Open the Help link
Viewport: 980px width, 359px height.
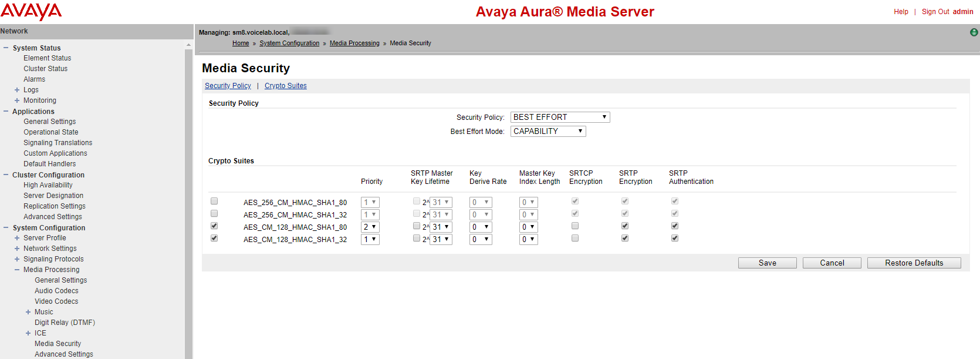pos(901,12)
